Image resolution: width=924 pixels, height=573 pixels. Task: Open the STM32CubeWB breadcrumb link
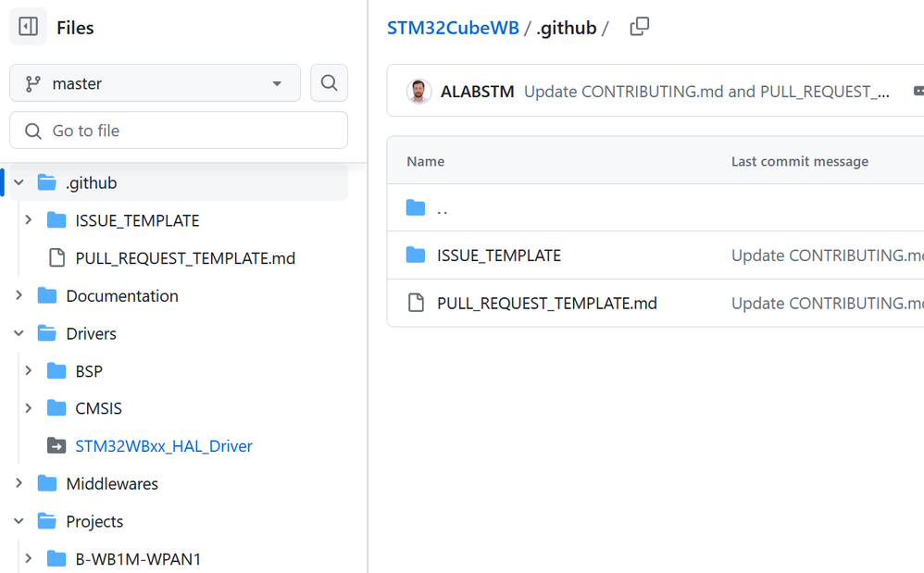453,28
